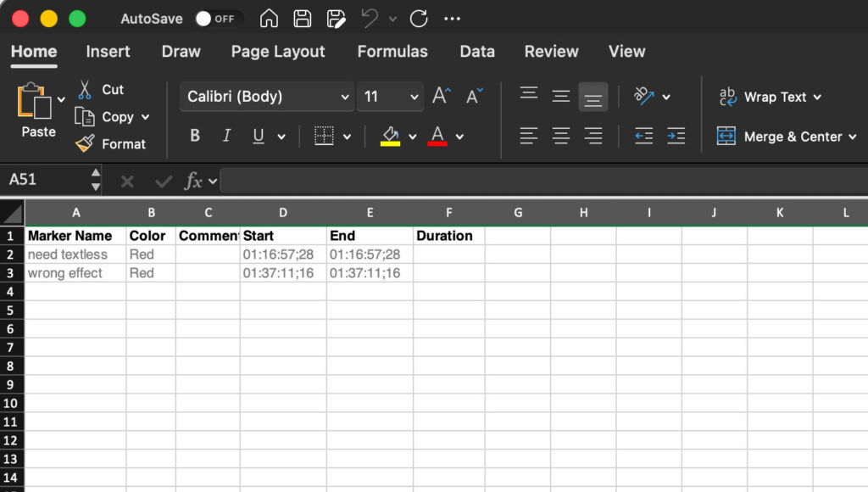Click the Format painter brush icon
The width and height of the screenshot is (868, 492).
[85, 144]
